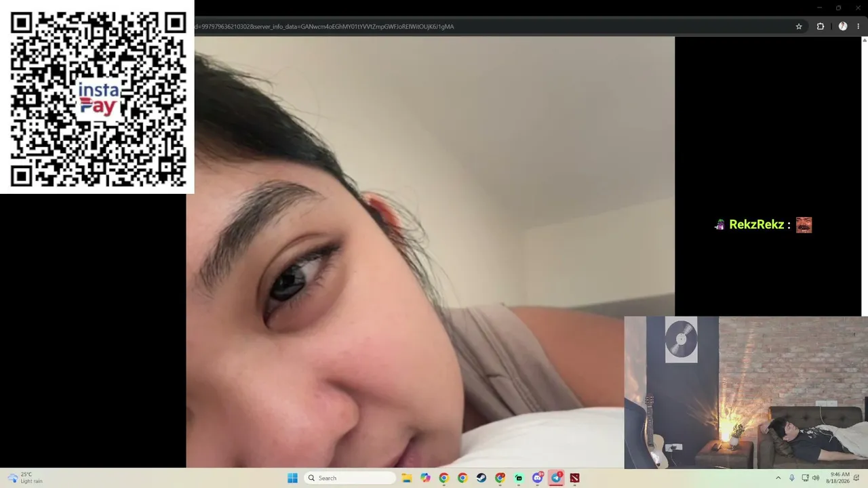Click the webcam overlay video
868x488 pixels.
[746, 392]
